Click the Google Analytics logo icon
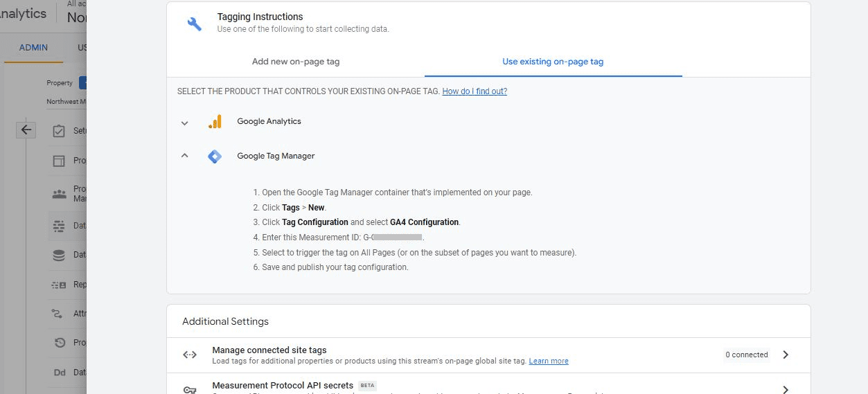The width and height of the screenshot is (868, 394). pos(215,122)
